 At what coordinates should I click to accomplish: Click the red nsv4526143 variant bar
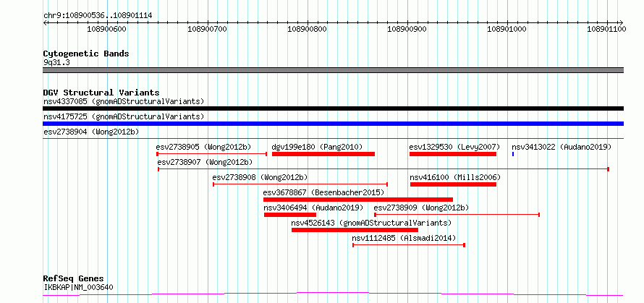(355, 230)
